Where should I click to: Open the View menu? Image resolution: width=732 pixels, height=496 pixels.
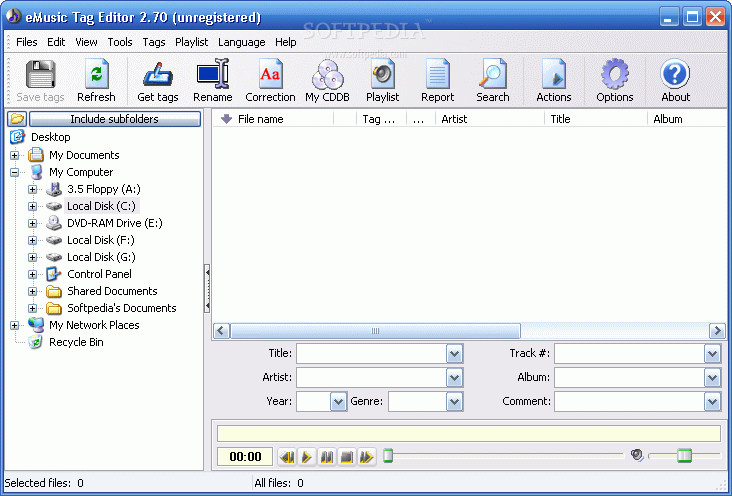pyautogui.click(x=86, y=42)
